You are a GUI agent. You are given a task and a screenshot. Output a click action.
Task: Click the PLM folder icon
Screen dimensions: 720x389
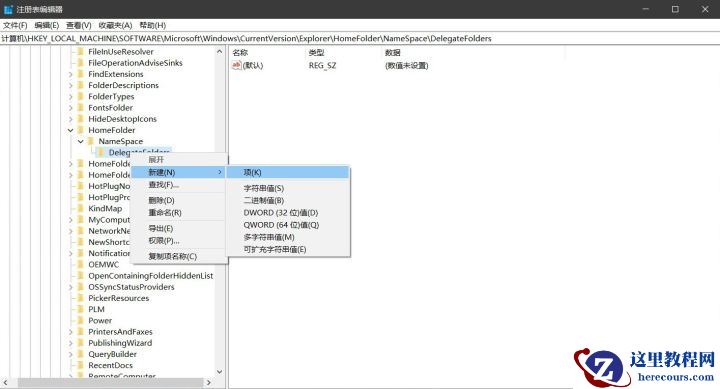[81, 309]
